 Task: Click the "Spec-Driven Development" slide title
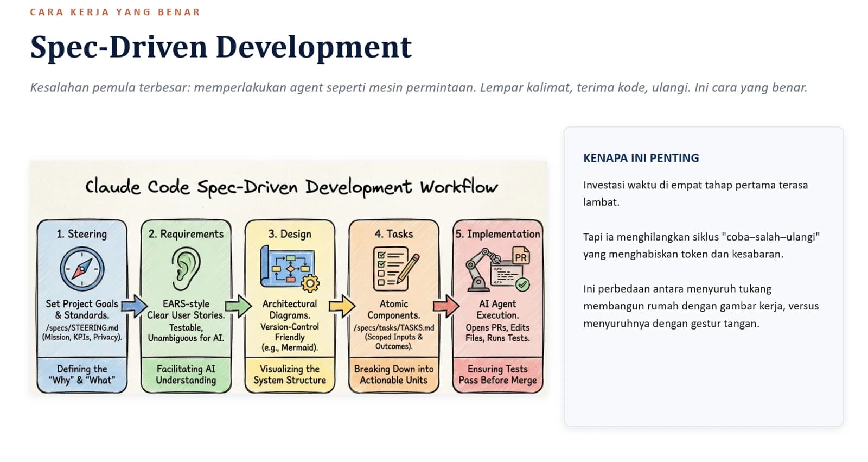click(221, 47)
